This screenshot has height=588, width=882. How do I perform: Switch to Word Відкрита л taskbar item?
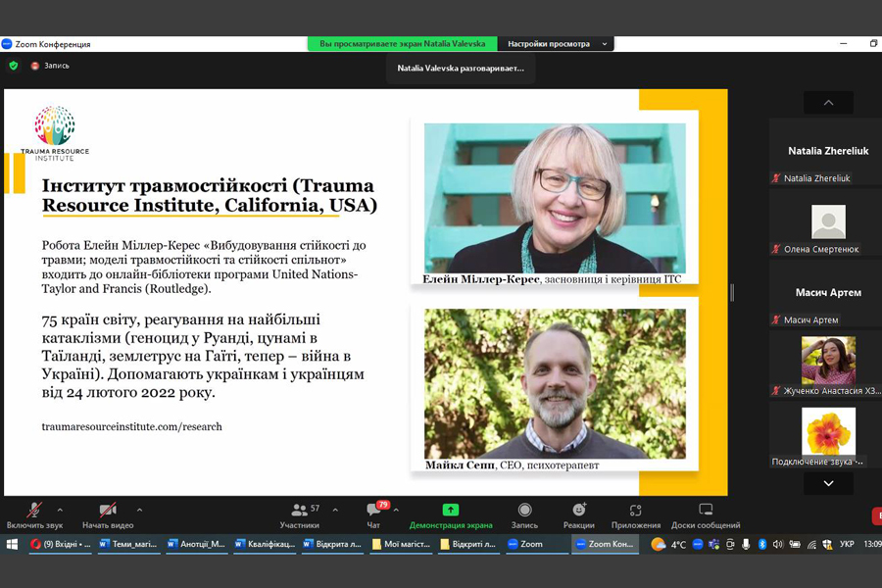332,544
